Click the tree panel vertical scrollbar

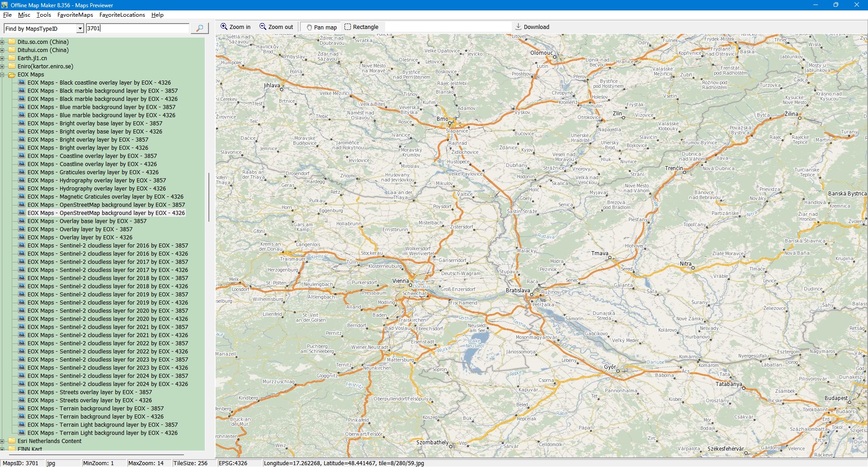[208, 197]
